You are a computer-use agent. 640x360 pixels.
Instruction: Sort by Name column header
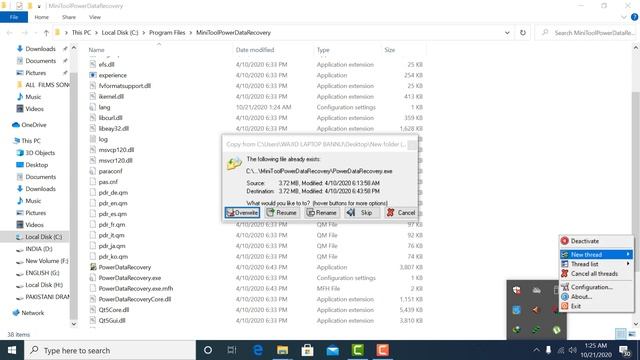[97, 50]
